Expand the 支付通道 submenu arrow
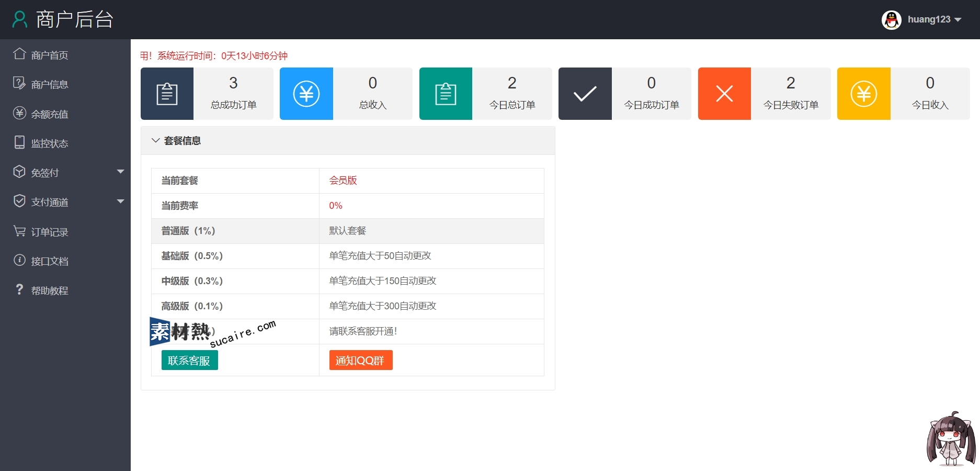 tap(121, 201)
